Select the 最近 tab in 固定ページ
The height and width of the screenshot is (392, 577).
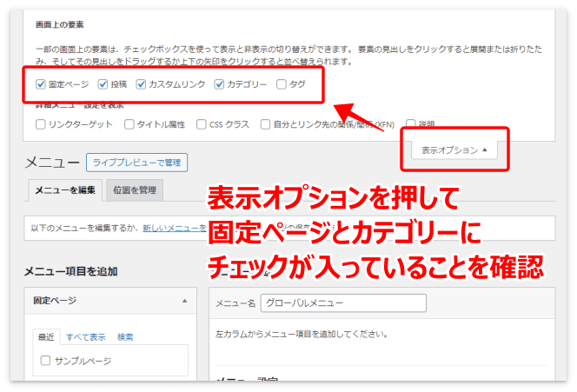[x=46, y=336]
